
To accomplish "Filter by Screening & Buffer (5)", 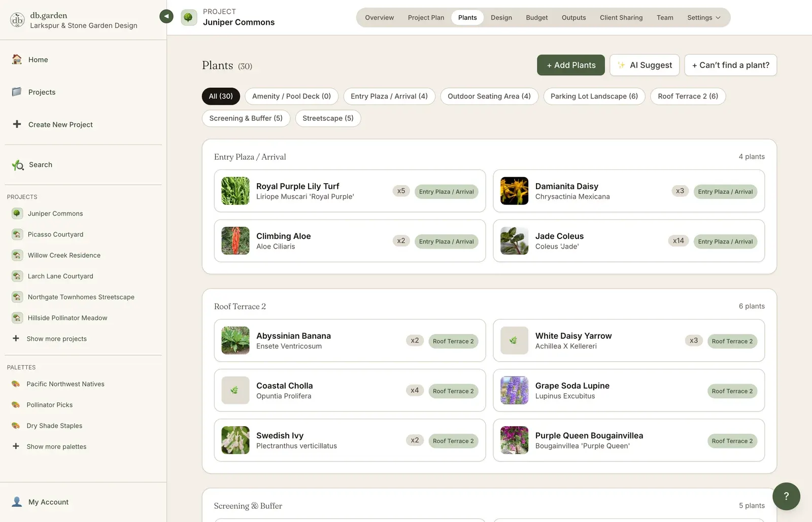I will click(246, 118).
